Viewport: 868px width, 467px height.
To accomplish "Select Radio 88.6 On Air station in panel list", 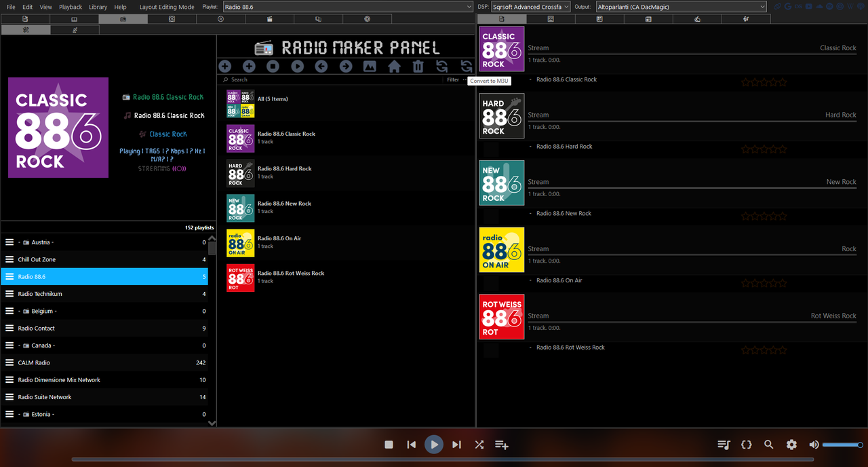I will [344, 243].
